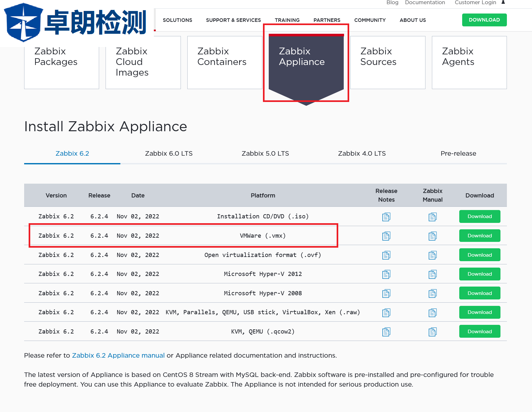Open Zabbix Manual icon for Open virtualization format row

point(433,255)
